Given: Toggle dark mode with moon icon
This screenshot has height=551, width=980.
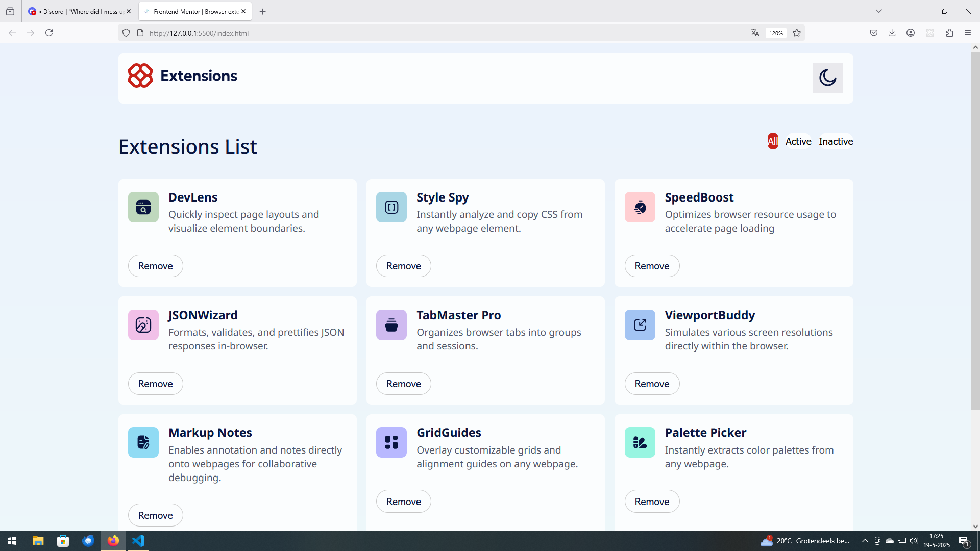Looking at the screenshot, I should coord(827,78).
